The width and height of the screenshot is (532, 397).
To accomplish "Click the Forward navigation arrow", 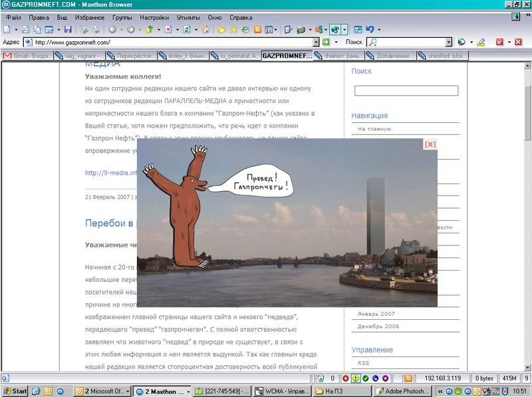I will tap(131, 29).
